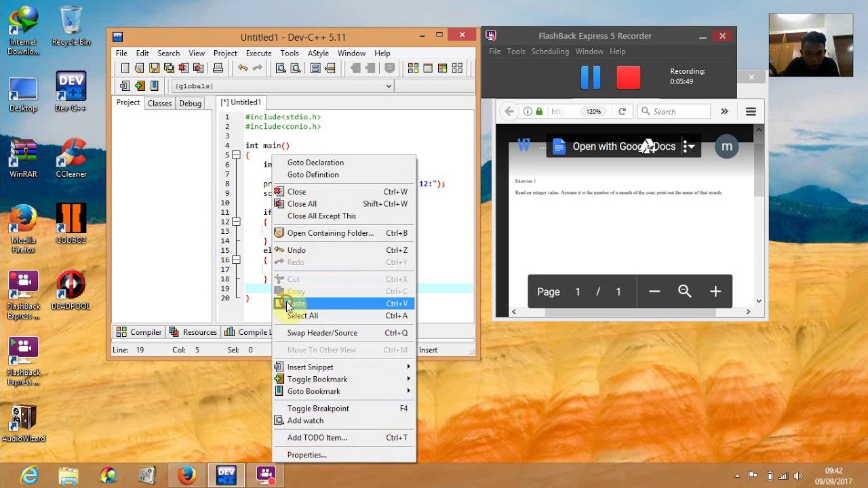Image resolution: width=868 pixels, height=488 pixels.
Task: Click the Save floppy disk toolbar icon
Action: [155, 68]
